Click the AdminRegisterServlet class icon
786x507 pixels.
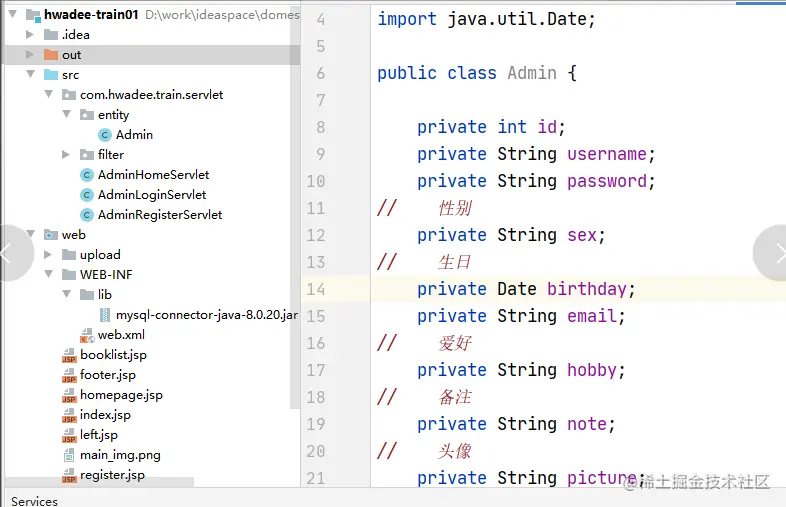click(x=87, y=215)
